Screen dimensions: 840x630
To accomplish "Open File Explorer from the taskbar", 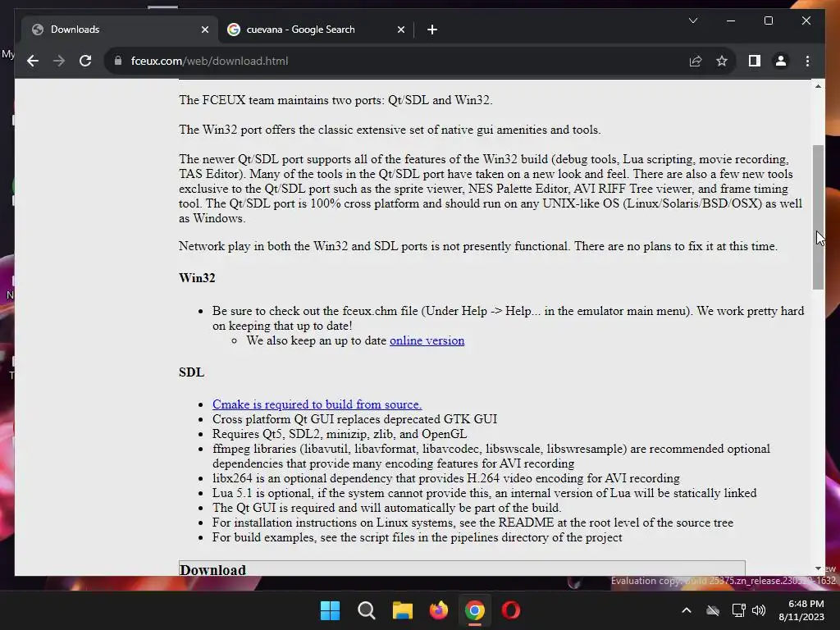I will coord(402,610).
